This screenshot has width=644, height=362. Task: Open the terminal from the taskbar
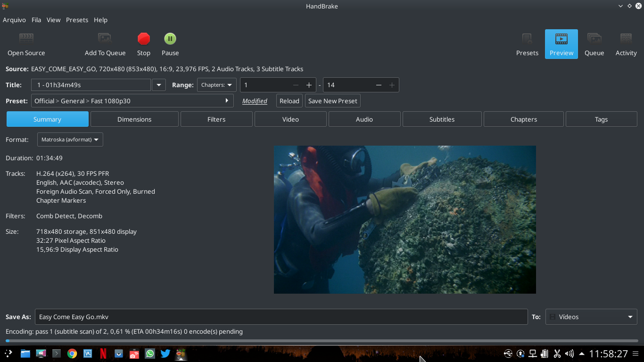pos(57,354)
